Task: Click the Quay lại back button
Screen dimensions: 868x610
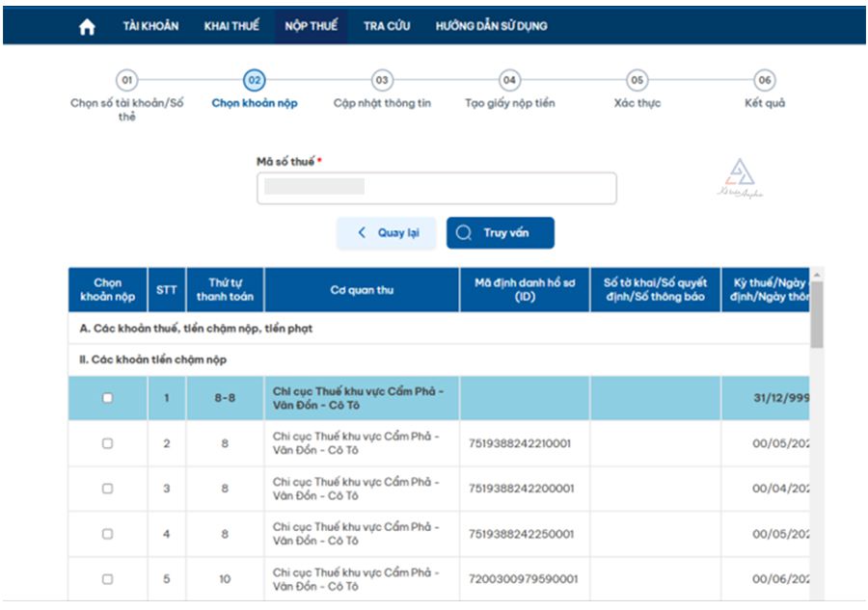Action: click(x=386, y=233)
